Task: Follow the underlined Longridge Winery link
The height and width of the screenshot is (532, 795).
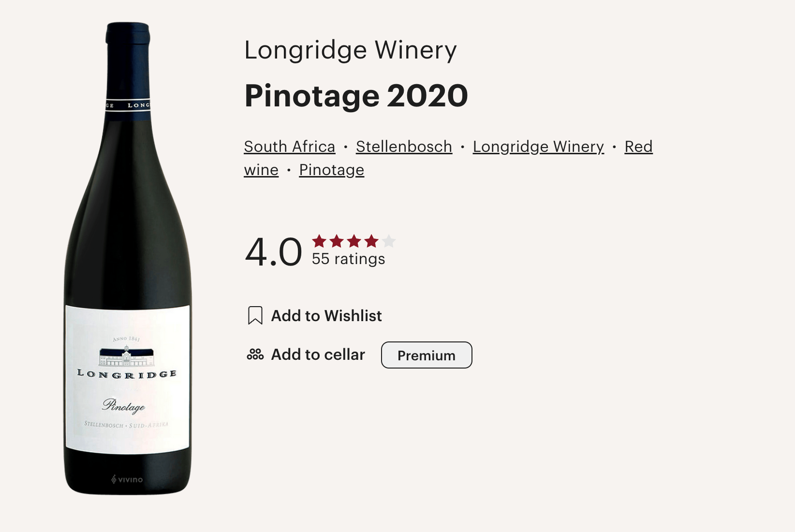Action: tap(539, 147)
